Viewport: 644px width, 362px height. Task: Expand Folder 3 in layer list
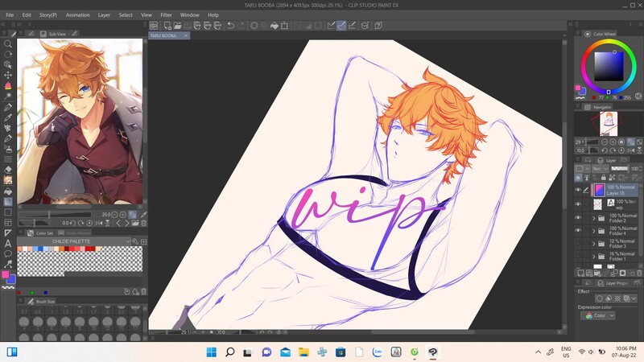(x=593, y=244)
